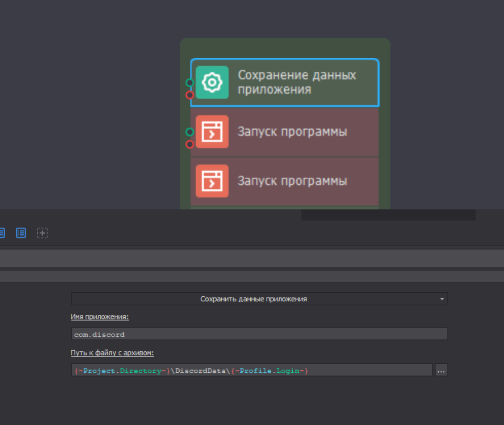Click red error port of Сохранение данных node
The height and width of the screenshot is (425, 504).
[189, 95]
